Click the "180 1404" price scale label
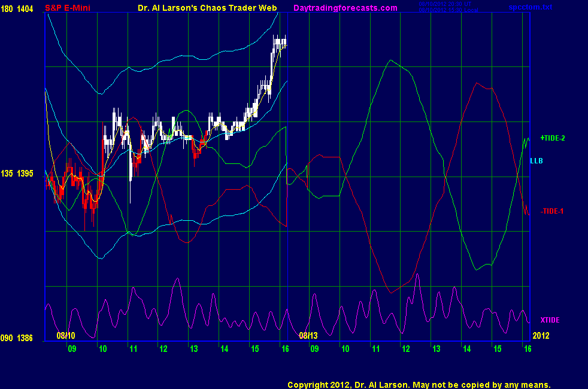588x389 pixels. [x=17, y=8]
